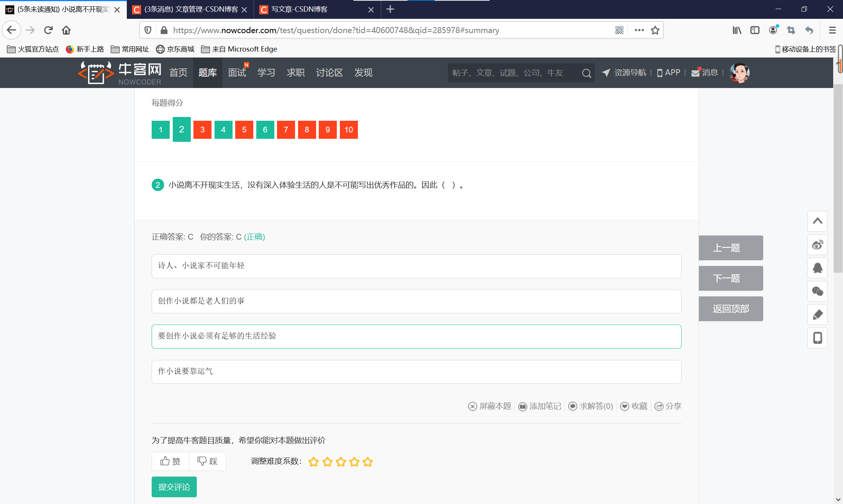
Task: Select option 诗人、小说家不可能年轻
Action: (x=416, y=266)
